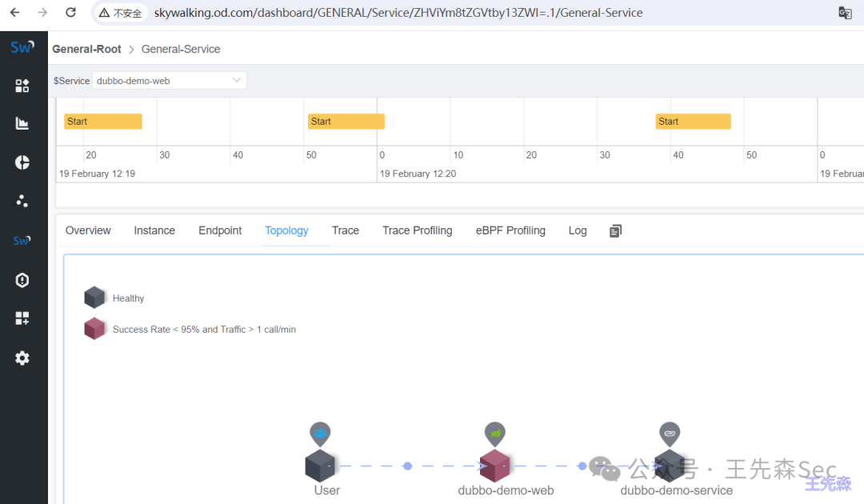Click the General-Service breadcrumb
The image size is (864, 504).
click(181, 49)
